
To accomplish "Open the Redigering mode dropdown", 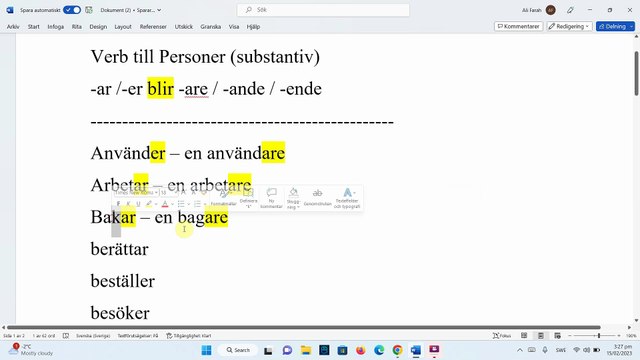I will point(569,26).
